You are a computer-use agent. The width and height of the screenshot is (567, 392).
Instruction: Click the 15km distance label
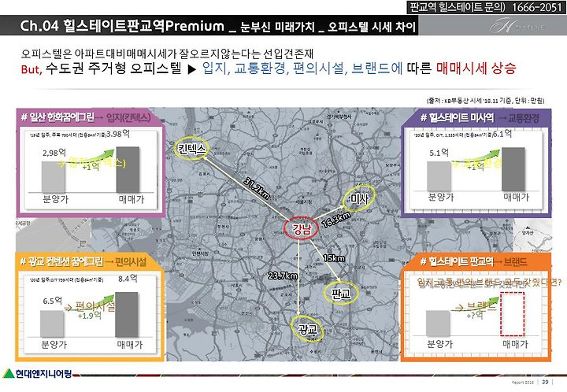pyautogui.click(x=334, y=258)
